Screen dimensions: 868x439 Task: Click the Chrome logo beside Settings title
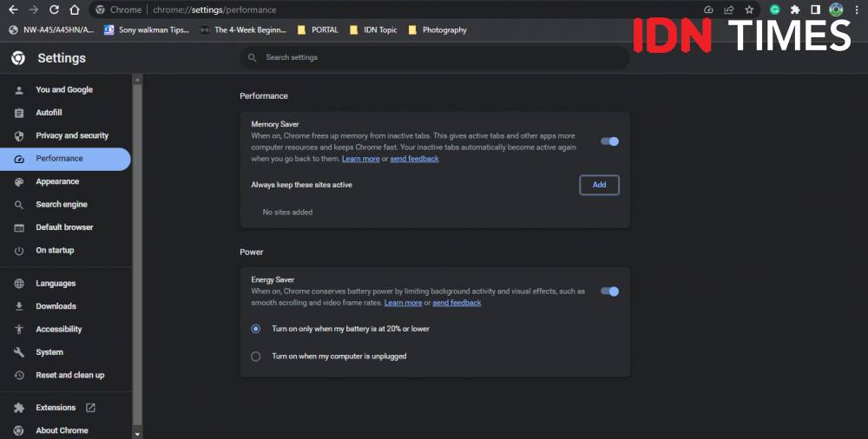click(18, 57)
